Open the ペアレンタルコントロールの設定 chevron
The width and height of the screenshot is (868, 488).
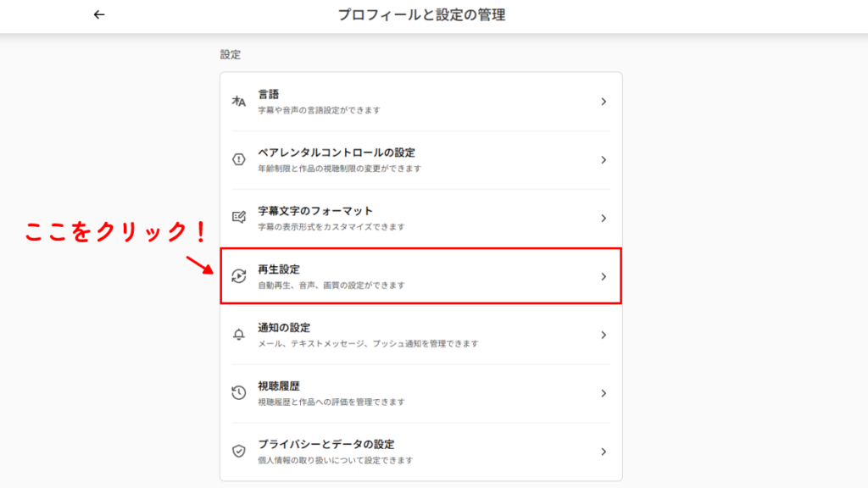603,159
